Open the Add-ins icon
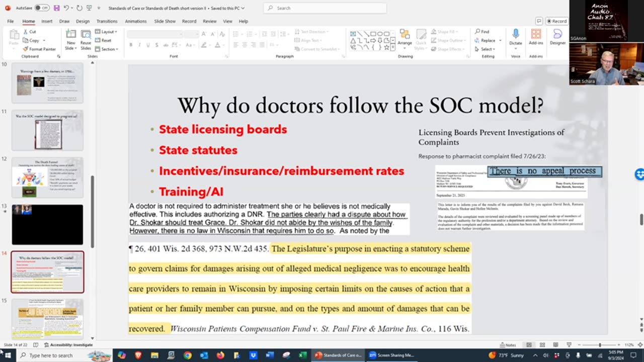The image size is (644, 362). [536, 34]
